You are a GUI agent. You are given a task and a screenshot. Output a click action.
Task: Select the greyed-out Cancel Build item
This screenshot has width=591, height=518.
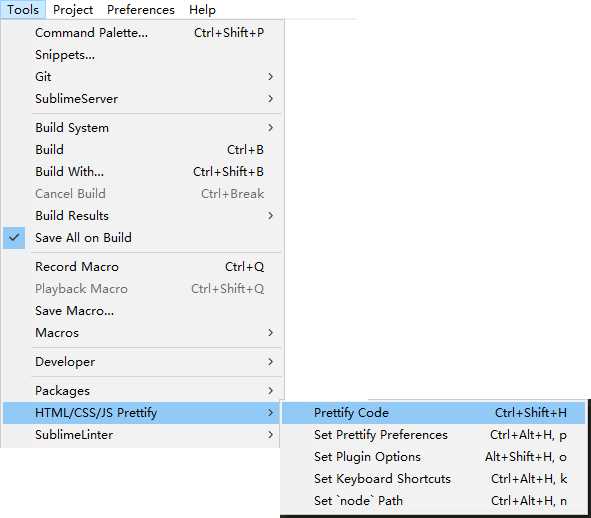141,194
